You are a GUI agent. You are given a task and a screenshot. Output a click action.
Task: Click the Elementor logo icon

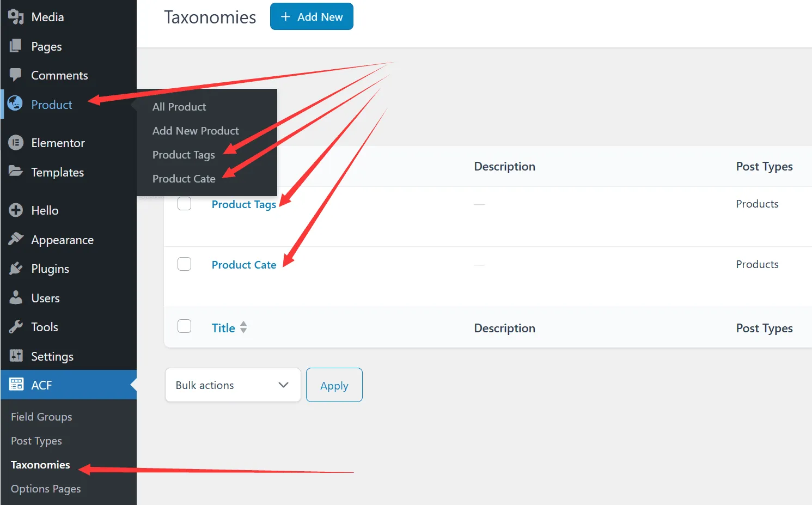(16, 143)
